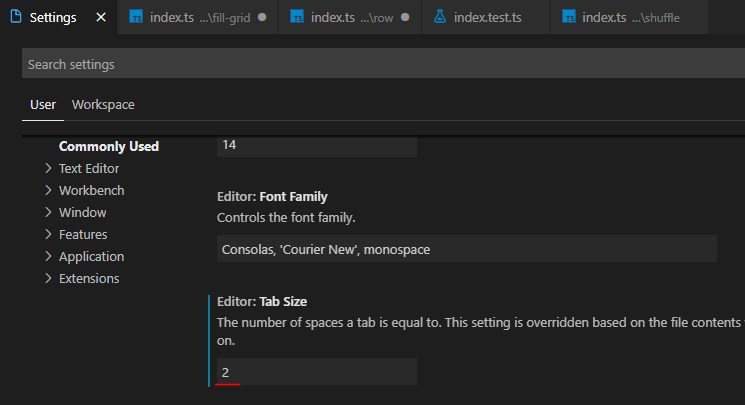
Task: Expand the Workbench chevron
Action: click(48, 190)
